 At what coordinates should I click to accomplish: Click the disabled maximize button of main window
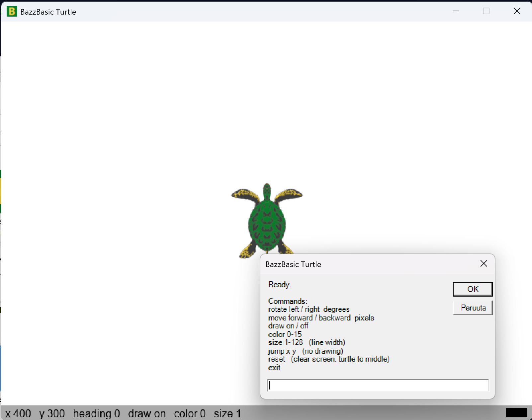coord(486,11)
